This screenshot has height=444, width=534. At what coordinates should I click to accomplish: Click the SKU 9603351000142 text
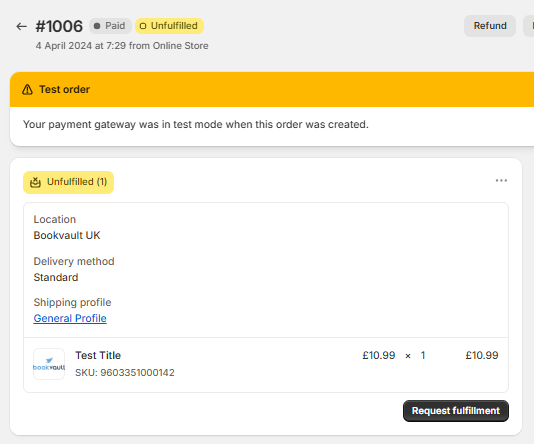click(x=125, y=372)
